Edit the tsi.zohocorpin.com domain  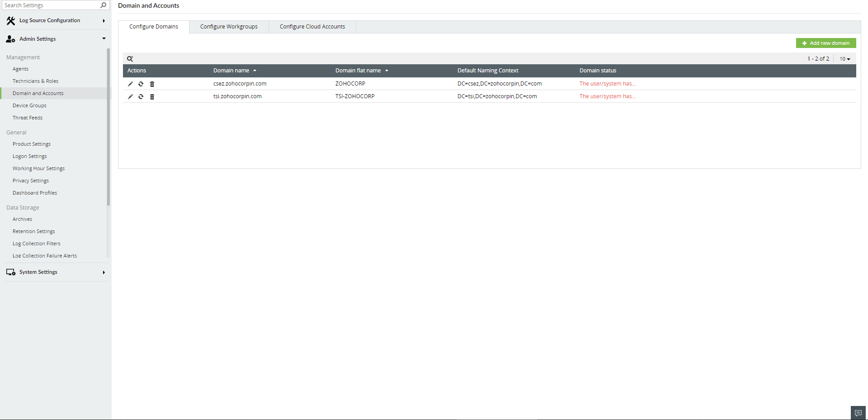coord(130,96)
